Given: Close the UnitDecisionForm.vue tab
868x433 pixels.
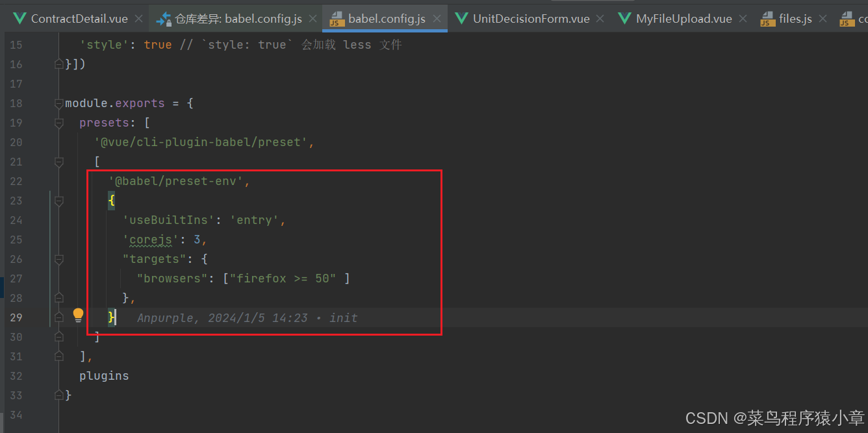Looking at the screenshot, I should coord(599,19).
